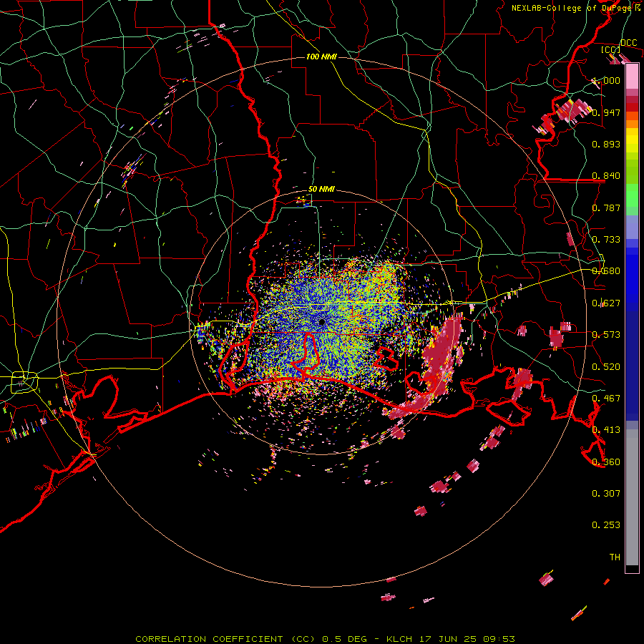644x644 pixels.
Task: Select the 1.000 value on the color scale
Action: point(606,80)
